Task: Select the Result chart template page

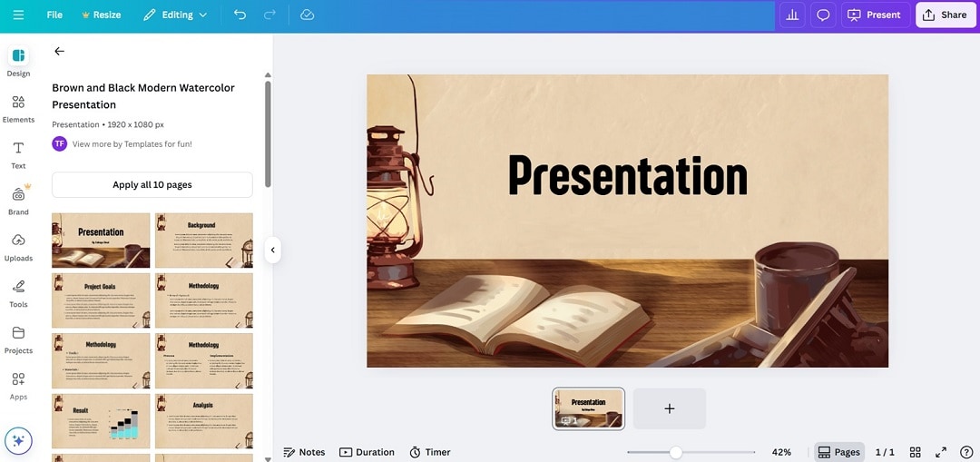Action: pyautogui.click(x=101, y=421)
